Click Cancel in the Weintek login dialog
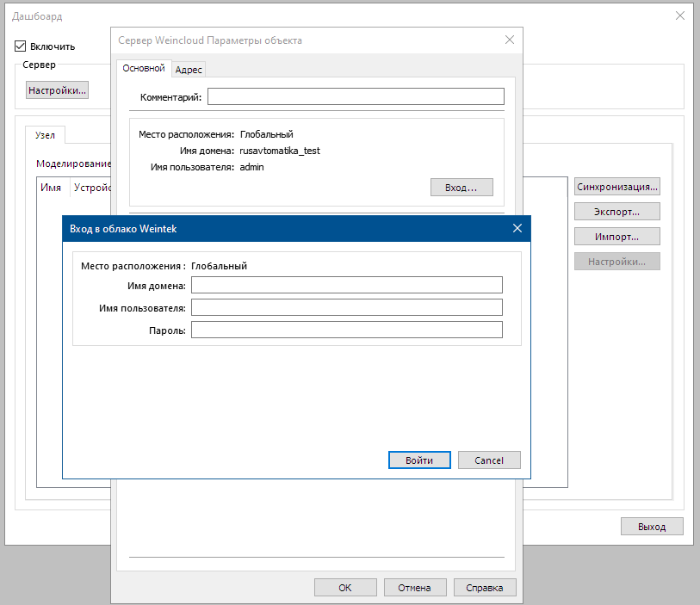 [489, 460]
